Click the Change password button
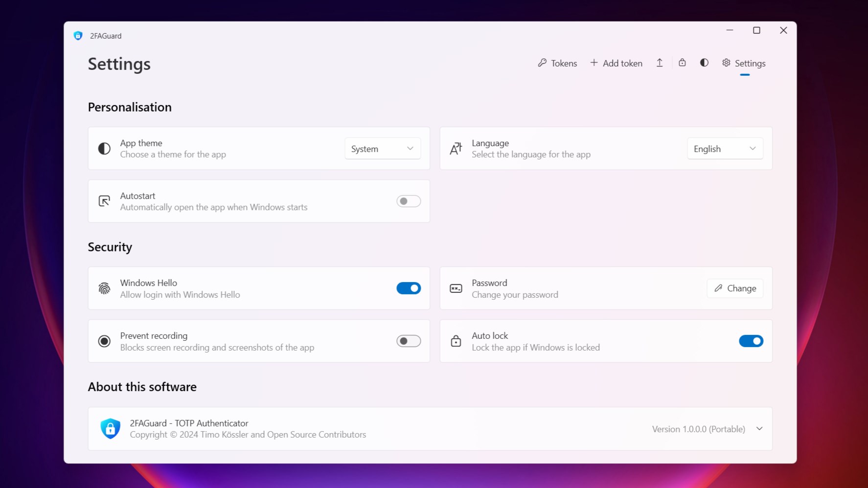868x488 pixels. point(734,288)
